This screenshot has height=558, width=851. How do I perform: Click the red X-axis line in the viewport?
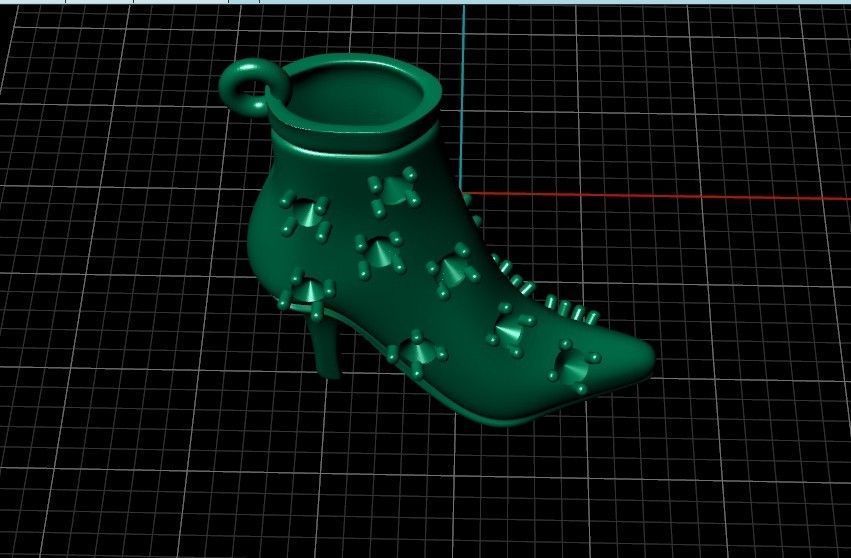coord(659,195)
